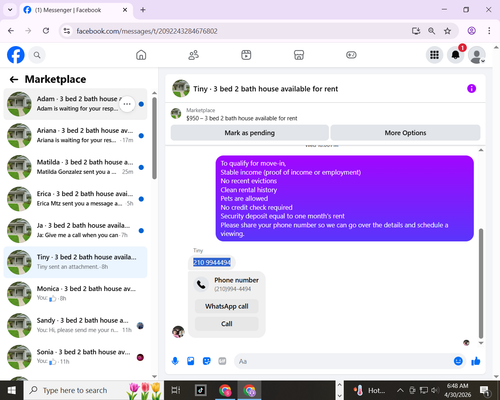Click the phone handset icon
Image resolution: width=500 pixels, height=400 pixels.
(201, 284)
